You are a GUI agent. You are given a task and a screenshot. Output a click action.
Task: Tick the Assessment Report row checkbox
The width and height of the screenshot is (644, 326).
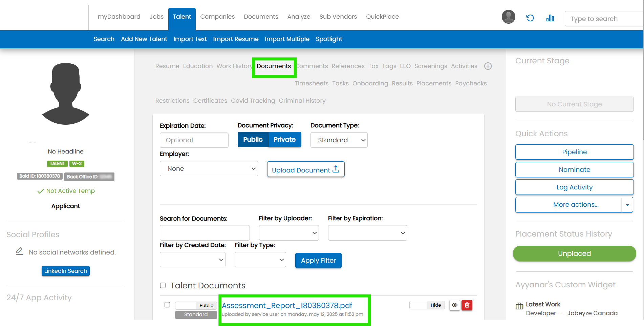click(167, 305)
